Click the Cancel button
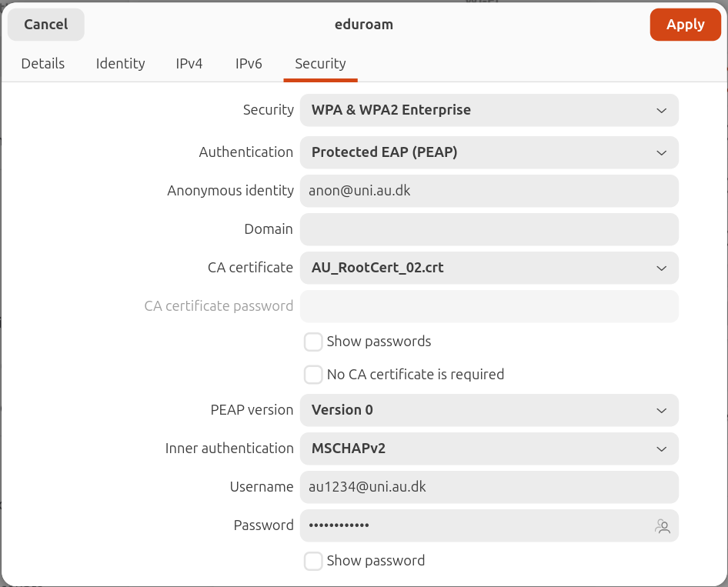728x587 pixels. (x=46, y=25)
